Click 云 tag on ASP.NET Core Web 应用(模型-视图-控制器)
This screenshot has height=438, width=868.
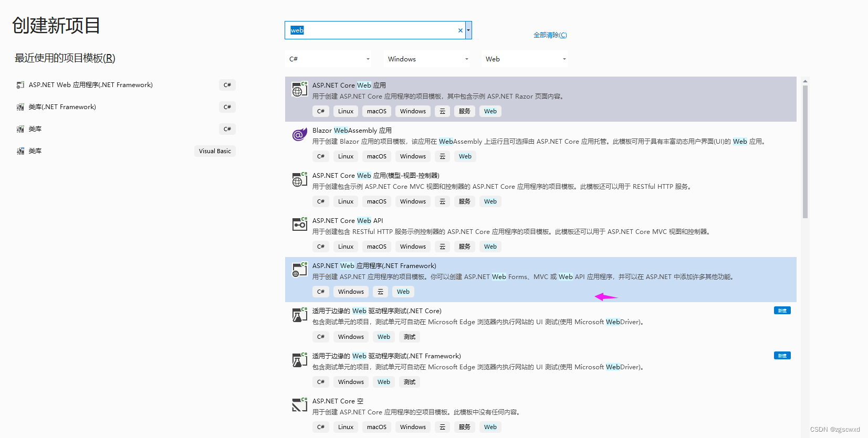(442, 201)
